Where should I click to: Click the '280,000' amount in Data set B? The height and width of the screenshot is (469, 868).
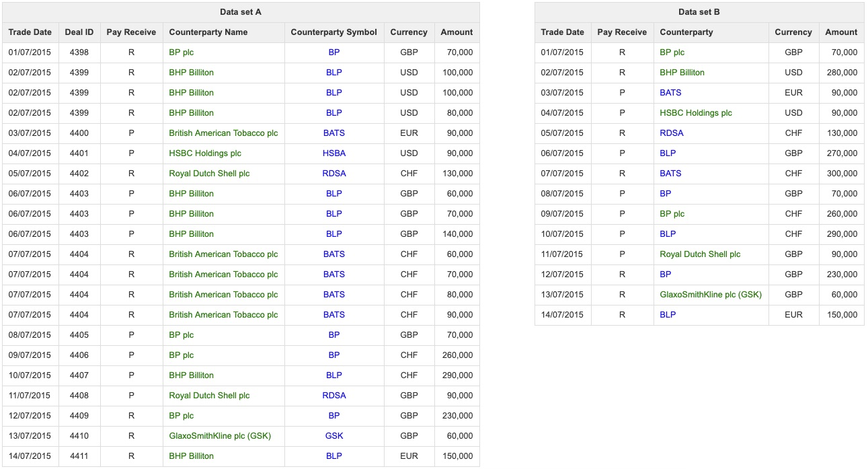coord(842,73)
